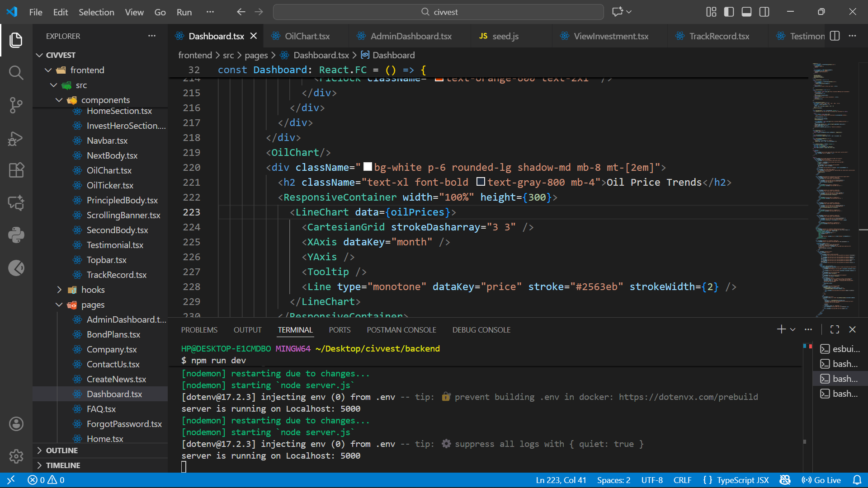Open the notifications bell in status bar
The height and width of the screenshot is (488, 868).
[x=857, y=480]
